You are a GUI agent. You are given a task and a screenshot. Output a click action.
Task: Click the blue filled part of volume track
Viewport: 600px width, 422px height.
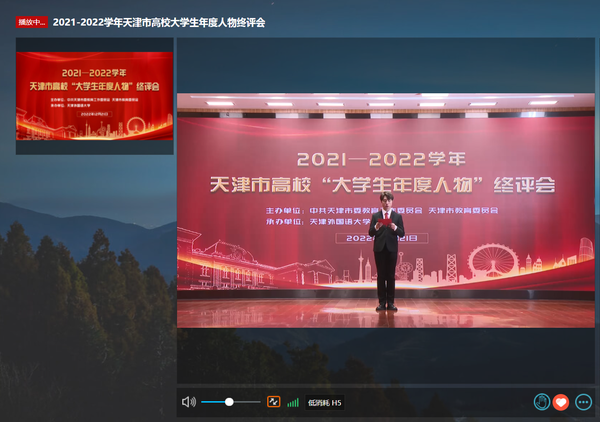click(214, 402)
